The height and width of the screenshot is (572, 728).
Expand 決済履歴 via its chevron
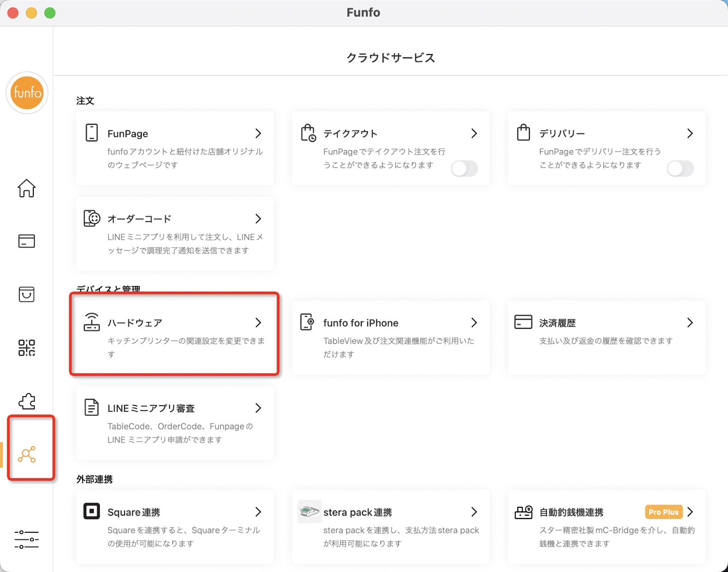click(690, 323)
